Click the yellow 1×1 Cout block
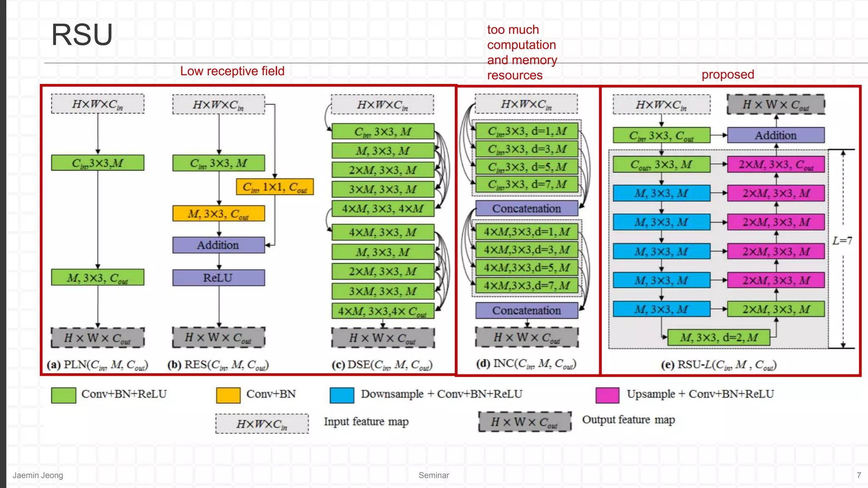This screenshot has height=488, width=868. [x=275, y=187]
